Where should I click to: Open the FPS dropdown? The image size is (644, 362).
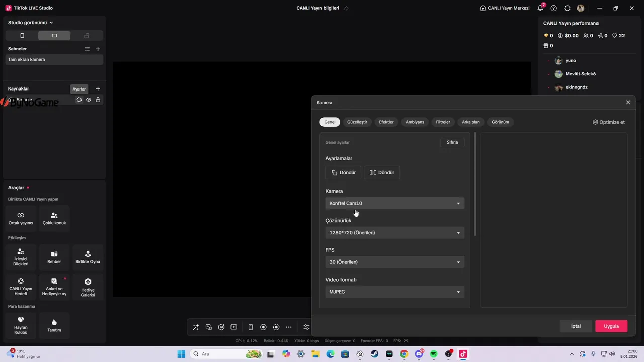coord(395,262)
